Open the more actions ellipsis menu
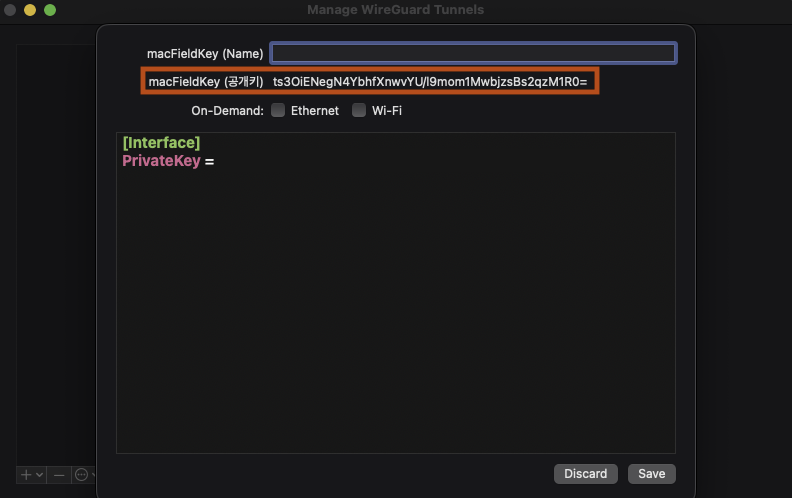Screen dimensions: 792x498 [81, 475]
